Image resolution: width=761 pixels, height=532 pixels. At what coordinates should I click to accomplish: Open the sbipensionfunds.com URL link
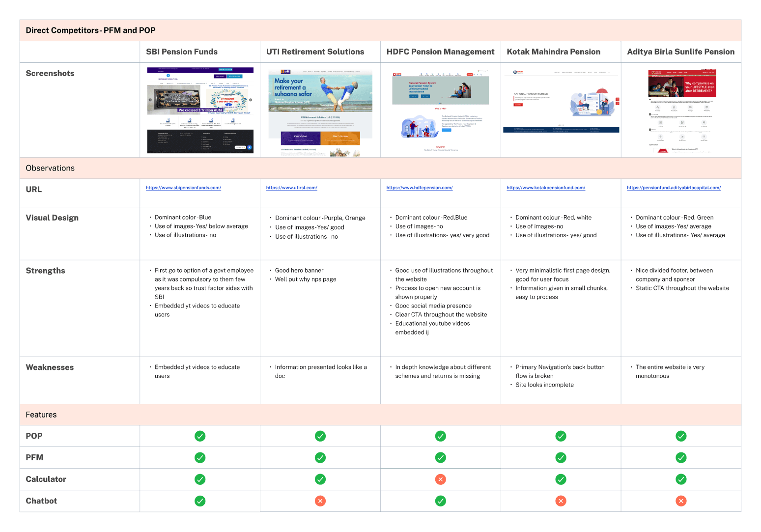click(x=183, y=188)
